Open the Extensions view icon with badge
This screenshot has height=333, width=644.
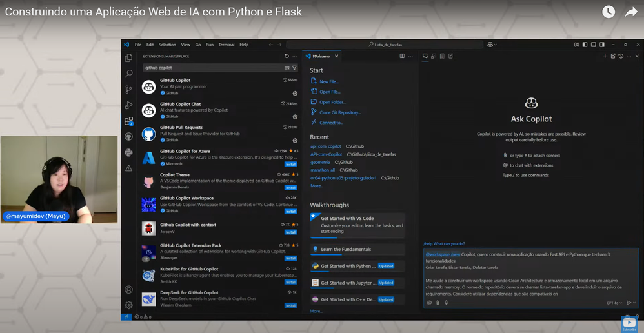click(128, 121)
